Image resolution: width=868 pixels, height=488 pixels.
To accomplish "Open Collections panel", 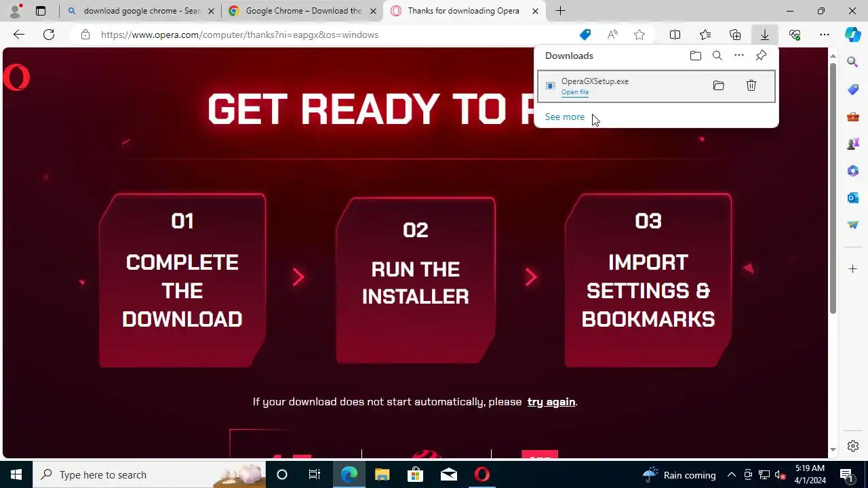I will [735, 35].
